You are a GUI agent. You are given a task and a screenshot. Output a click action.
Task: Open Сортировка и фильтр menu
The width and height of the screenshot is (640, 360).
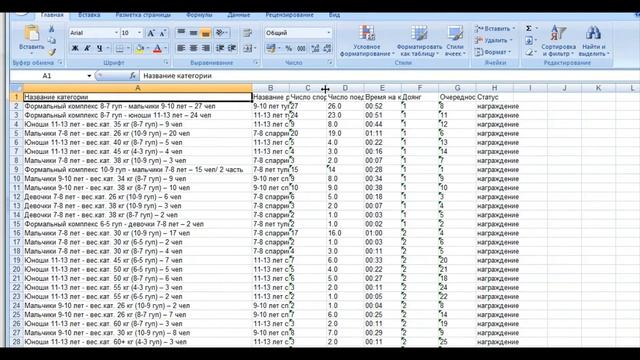pyautogui.click(x=558, y=40)
